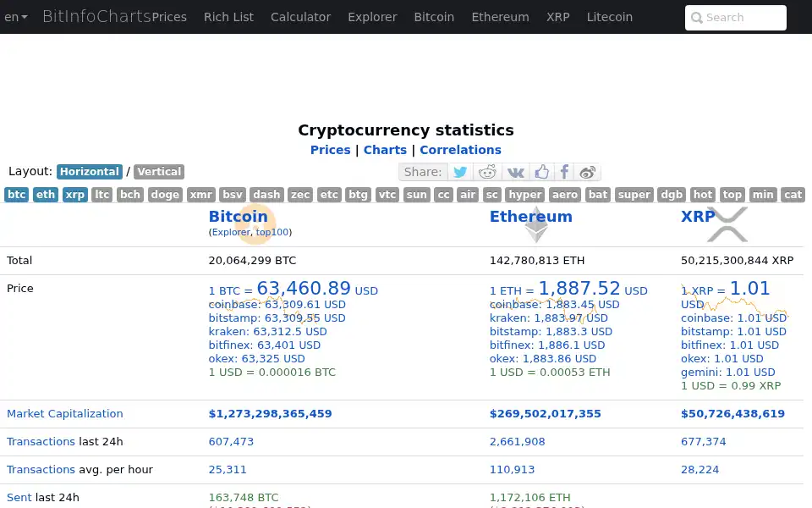Open the Market Capitalization row link
The image size is (812, 508).
coord(65,414)
